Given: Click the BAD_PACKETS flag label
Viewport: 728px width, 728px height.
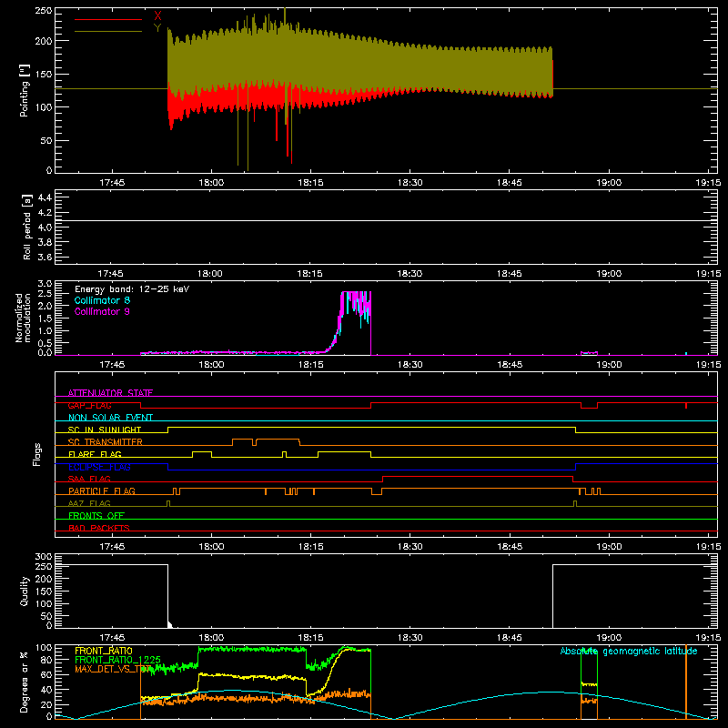Looking at the screenshot, I should pyautogui.click(x=99, y=528).
